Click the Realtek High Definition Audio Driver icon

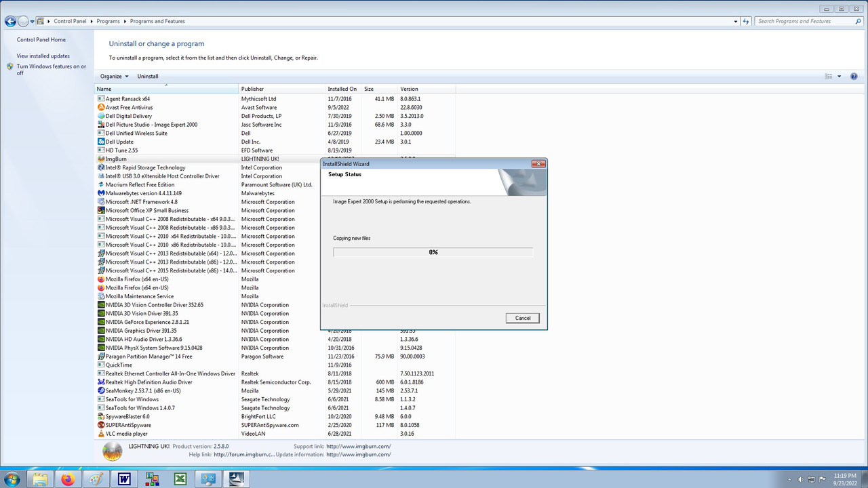coord(101,382)
